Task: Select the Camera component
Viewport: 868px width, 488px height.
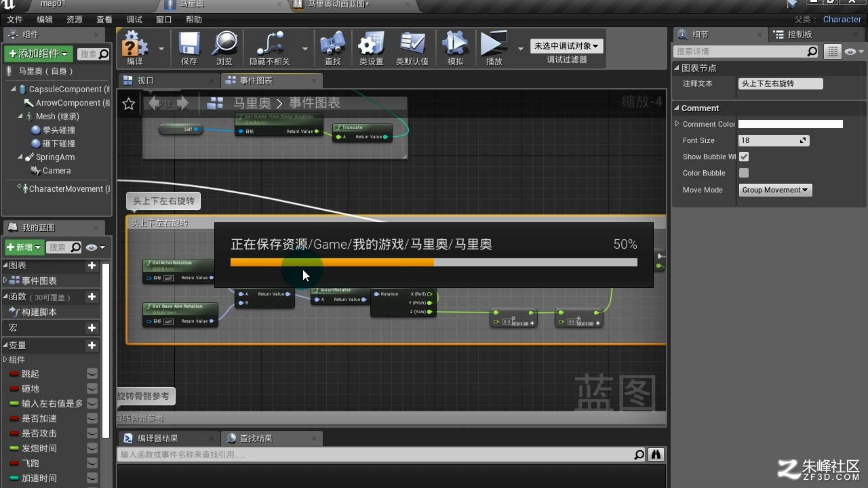Action: (56, 171)
